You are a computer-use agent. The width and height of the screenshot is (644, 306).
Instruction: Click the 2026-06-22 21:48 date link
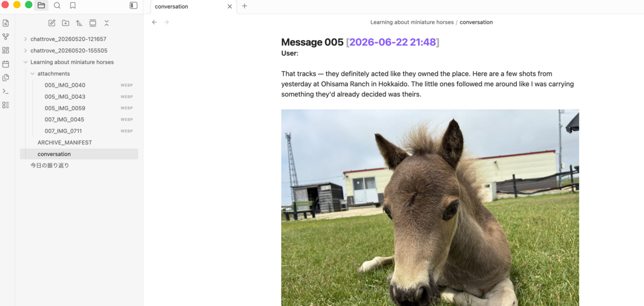[x=393, y=42]
